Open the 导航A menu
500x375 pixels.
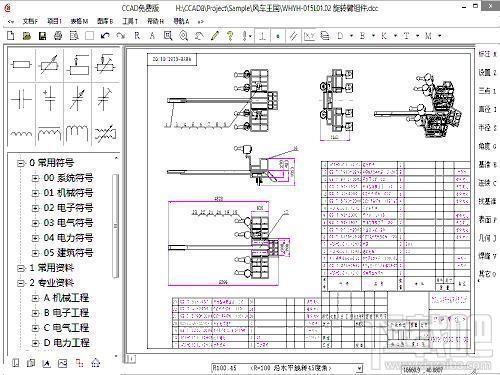click(x=181, y=21)
